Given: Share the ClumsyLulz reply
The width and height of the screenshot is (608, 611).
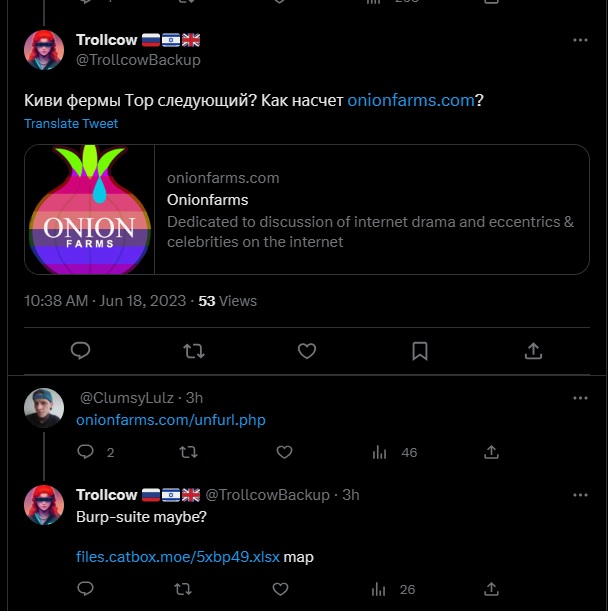Looking at the screenshot, I should pos(491,452).
